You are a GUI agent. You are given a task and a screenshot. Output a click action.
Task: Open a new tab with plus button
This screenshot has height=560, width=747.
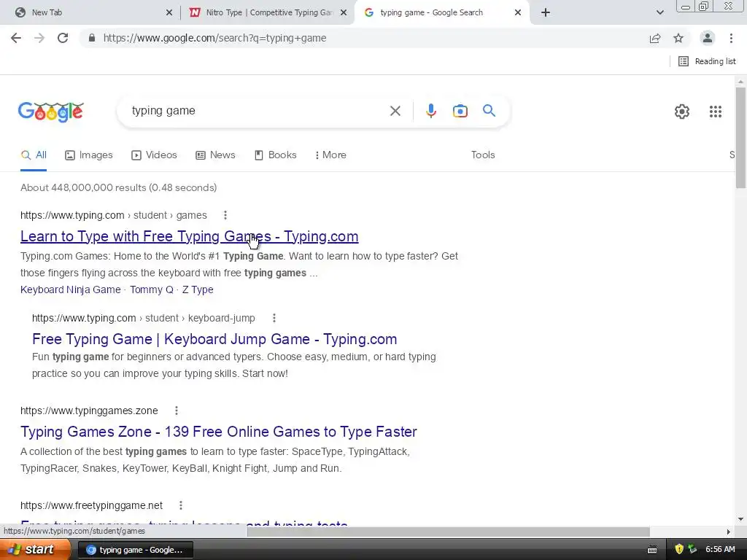[x=546, y=12]
